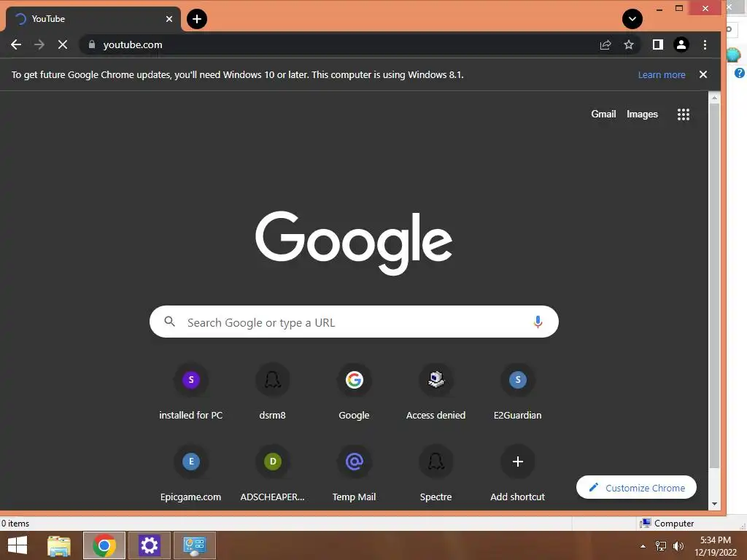Open the Access denied shortcut
The height and width of the screenshot is (560, 747).
pyautogui.click(x=436, y=392)
